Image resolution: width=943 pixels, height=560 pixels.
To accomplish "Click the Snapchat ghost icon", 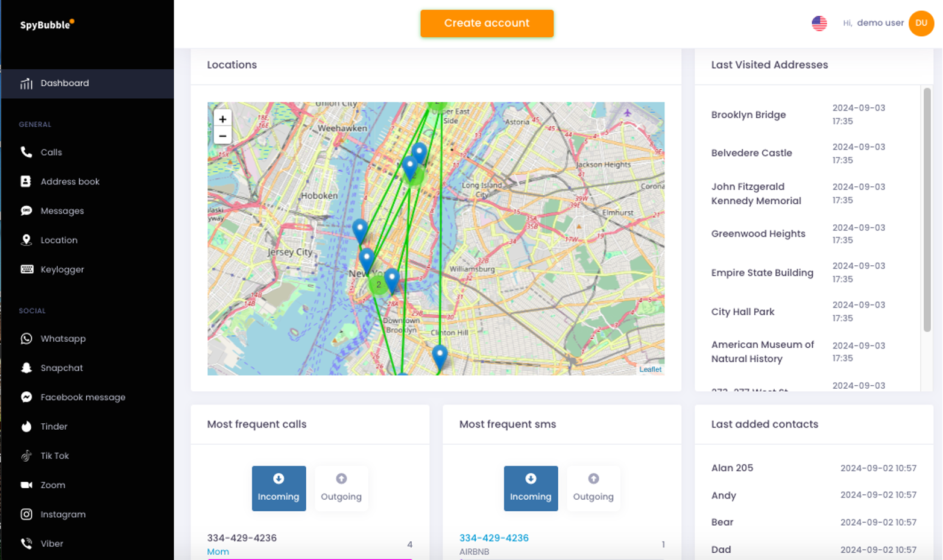I will [x=26, y=368].
